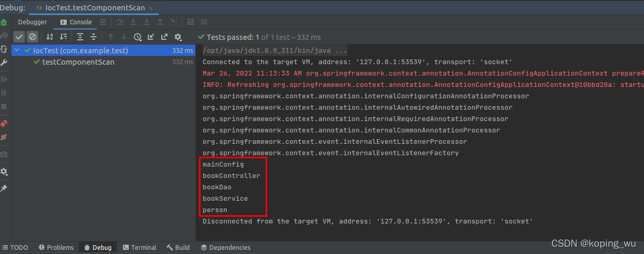Image resolution: width=644 pixels, height=254 pixels.
Task: Click the 'bookService' console output line
Action: (225, 199)
